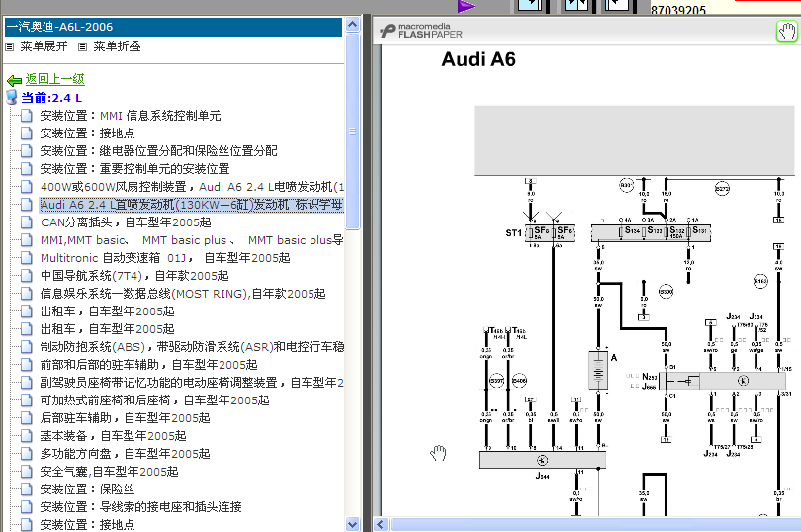Click document icon for 制动防抱系统(ABS)

(x=27, y=347)
